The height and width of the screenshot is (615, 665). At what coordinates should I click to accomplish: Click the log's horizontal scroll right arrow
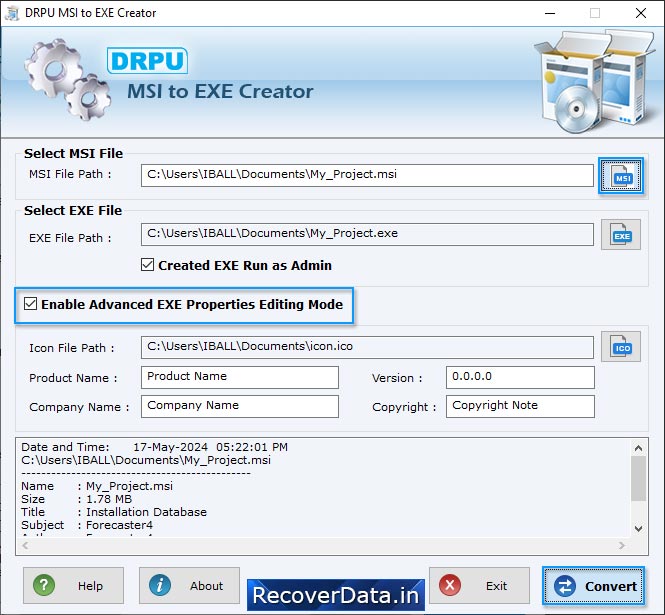[x=622, y=545]
